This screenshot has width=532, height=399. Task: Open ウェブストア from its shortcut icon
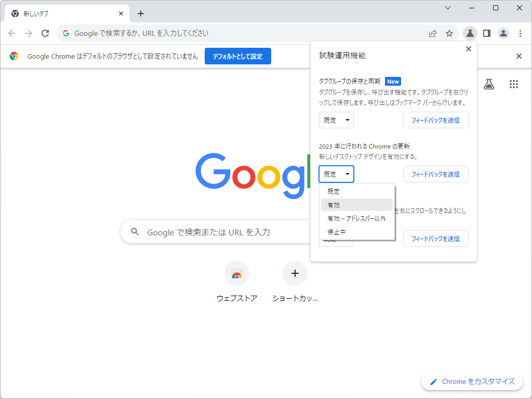(237, 273)
